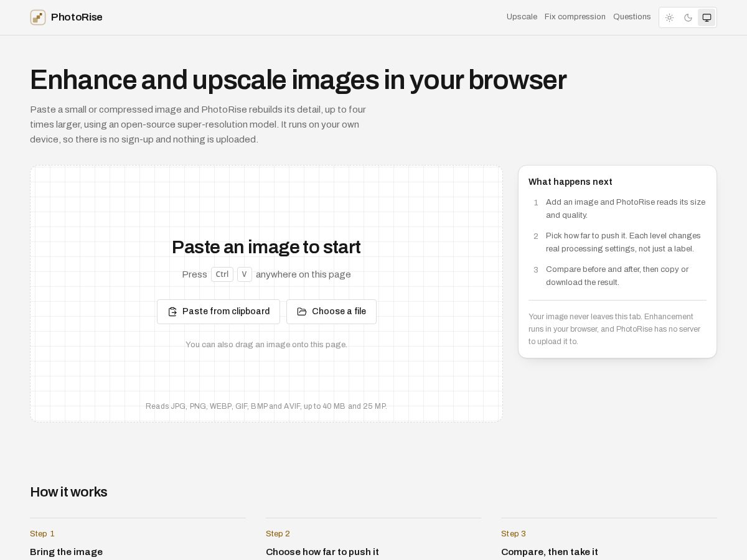The height and width of the screenshot is (560, 747).
Task: Click 'Pick how far to push it' step
Action: coord(623,242)
